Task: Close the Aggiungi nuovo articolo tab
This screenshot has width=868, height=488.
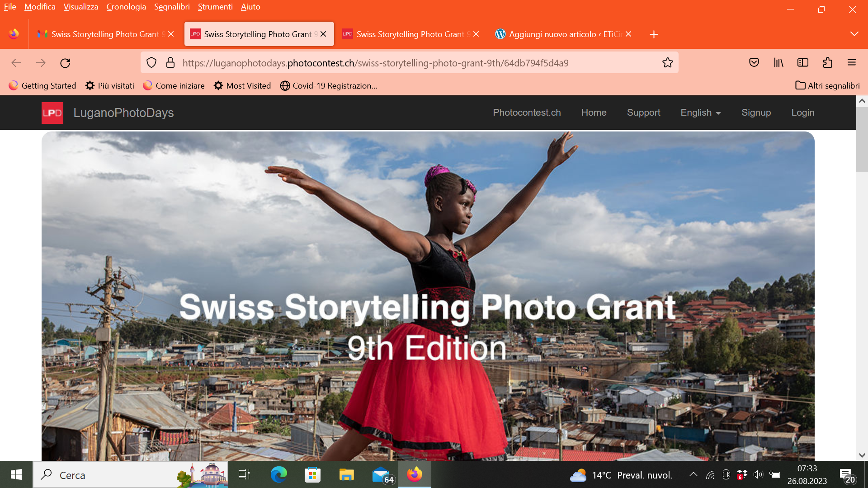Action: (628, 34)
